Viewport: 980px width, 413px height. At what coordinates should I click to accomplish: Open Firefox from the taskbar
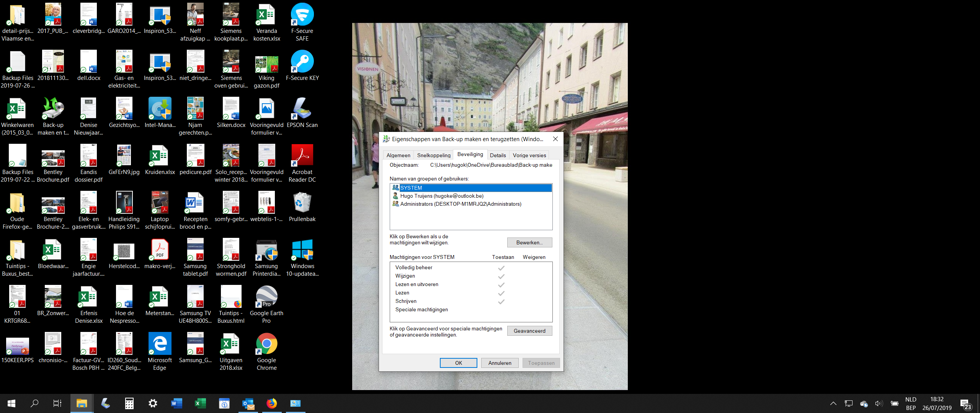pos(271,403)
